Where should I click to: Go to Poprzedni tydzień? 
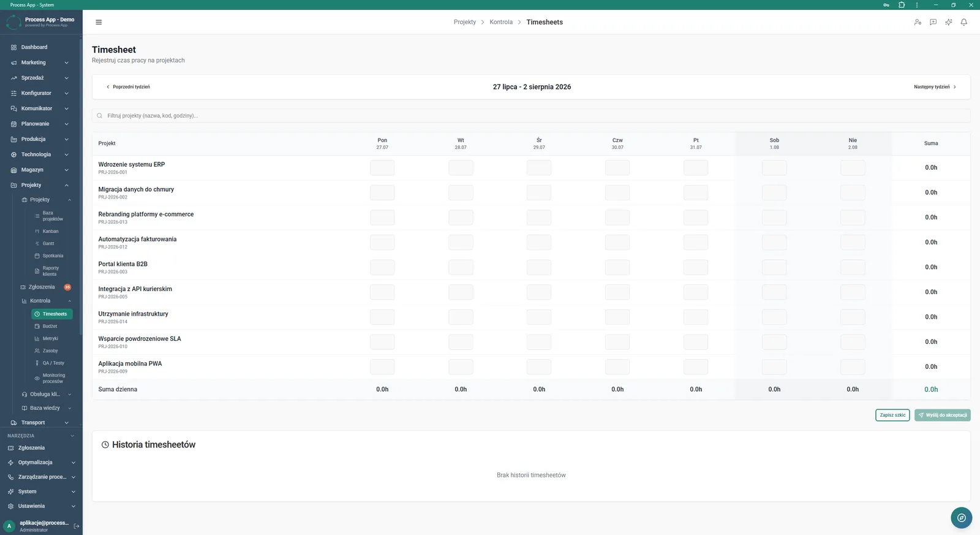[x=128, y=87]
